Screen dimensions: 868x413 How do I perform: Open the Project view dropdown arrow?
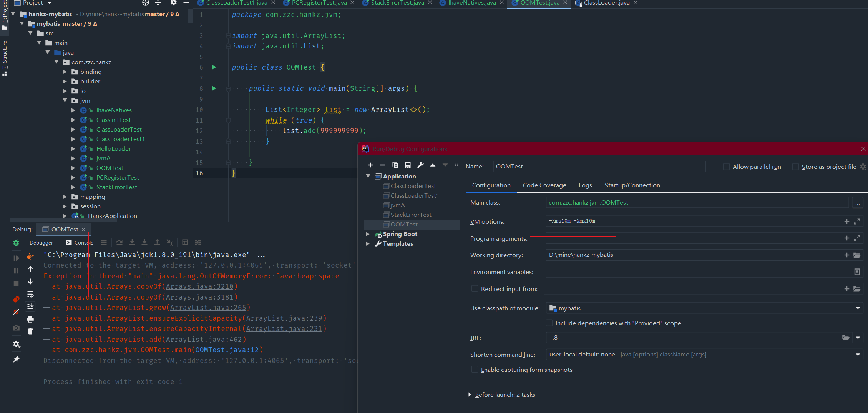coord(50,3)
